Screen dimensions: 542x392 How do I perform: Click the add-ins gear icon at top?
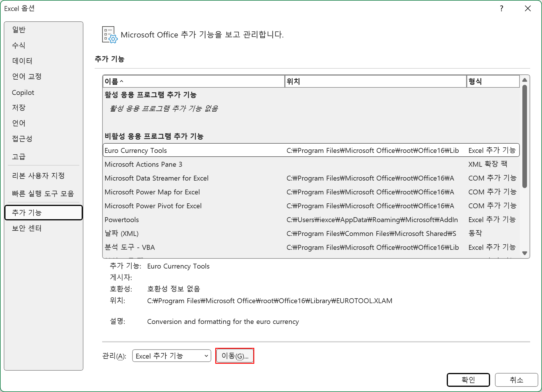point(109,35)
